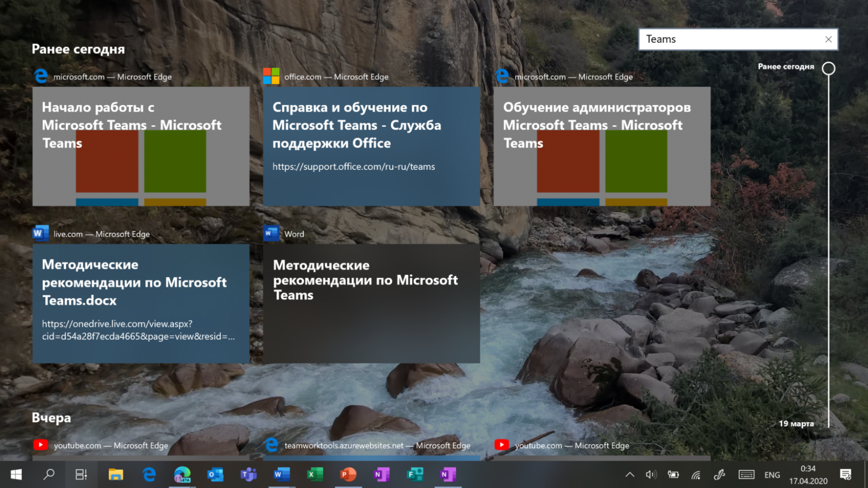
Task: Click Edge icon beside teamworktools.azurewebsites.net
Action: pyautogui.click(x=271, y=445)
